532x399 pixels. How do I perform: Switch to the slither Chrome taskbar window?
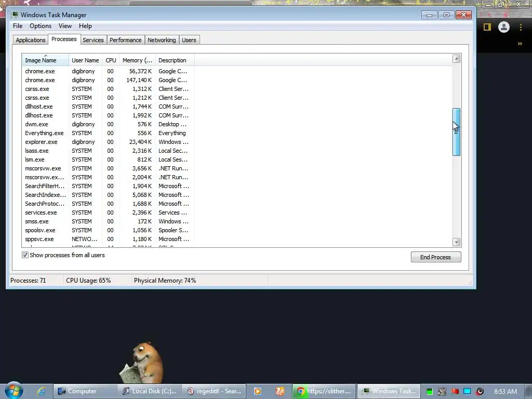click(324, 391)
